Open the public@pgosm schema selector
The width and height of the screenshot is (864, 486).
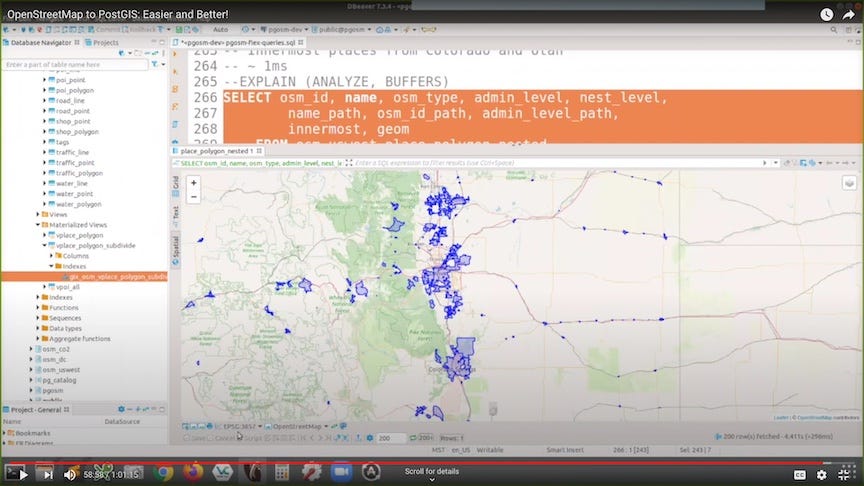[341, 30]
